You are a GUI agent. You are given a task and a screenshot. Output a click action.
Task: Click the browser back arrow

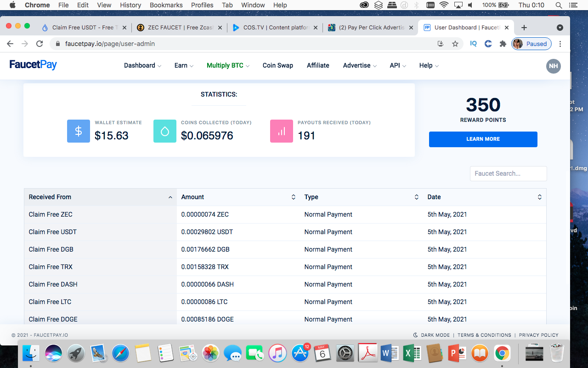point(10,44)
